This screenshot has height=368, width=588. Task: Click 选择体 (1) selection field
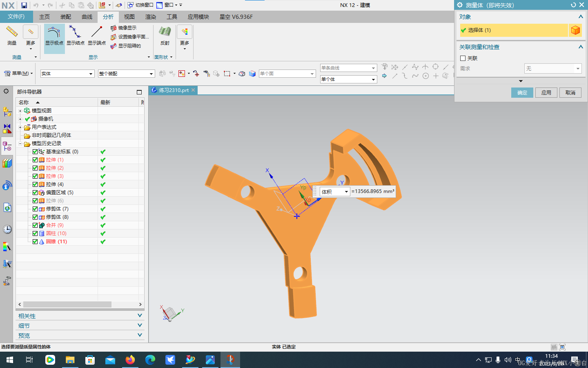pos(514,30)
